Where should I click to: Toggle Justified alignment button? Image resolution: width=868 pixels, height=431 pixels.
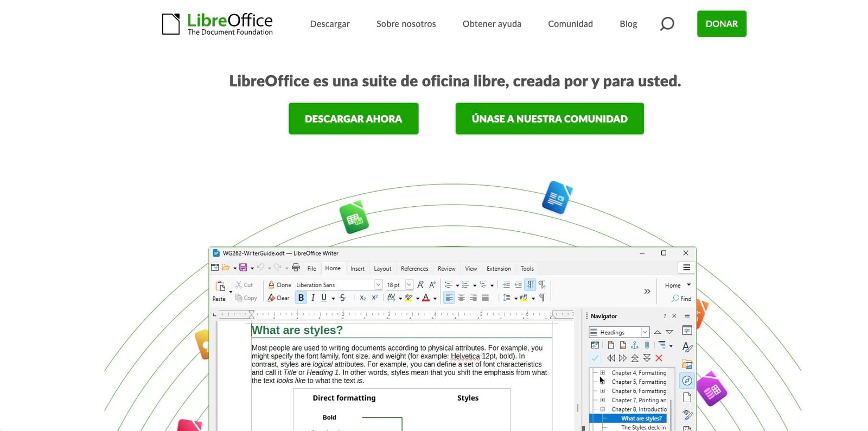[485, 297]
